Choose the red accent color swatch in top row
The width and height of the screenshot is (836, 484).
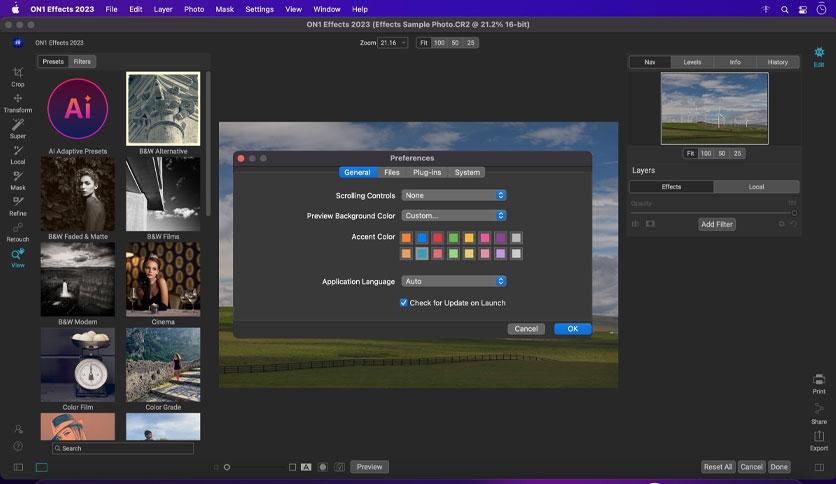point(437,237)
